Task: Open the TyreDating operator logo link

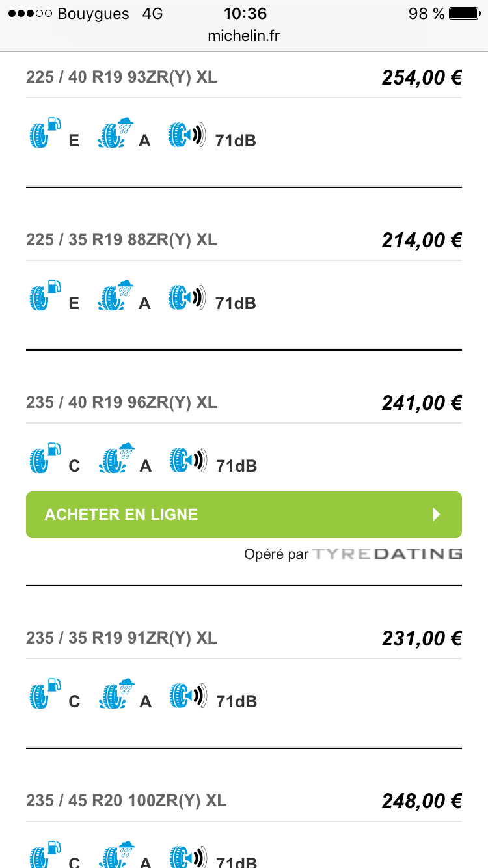Action: click(387, 554)
